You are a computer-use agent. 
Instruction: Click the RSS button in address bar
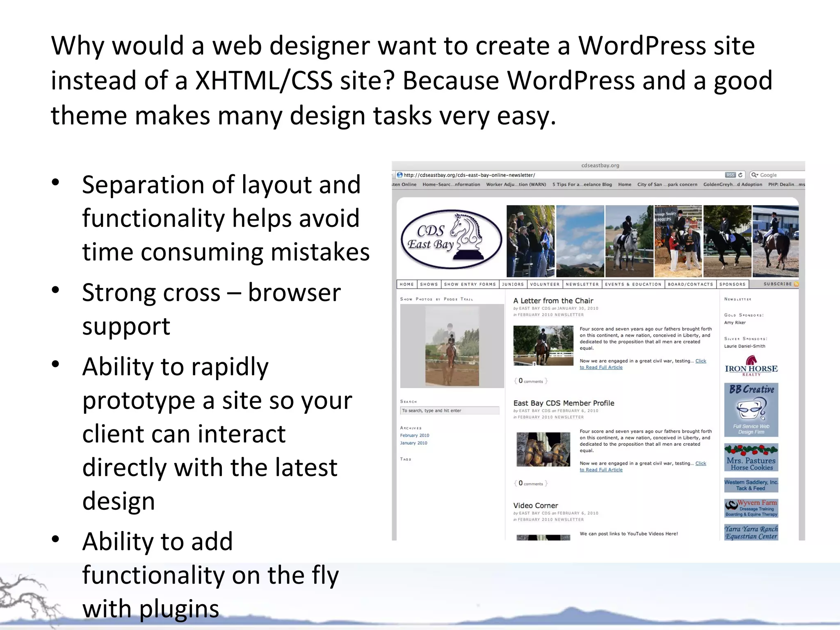coord(730,175)
